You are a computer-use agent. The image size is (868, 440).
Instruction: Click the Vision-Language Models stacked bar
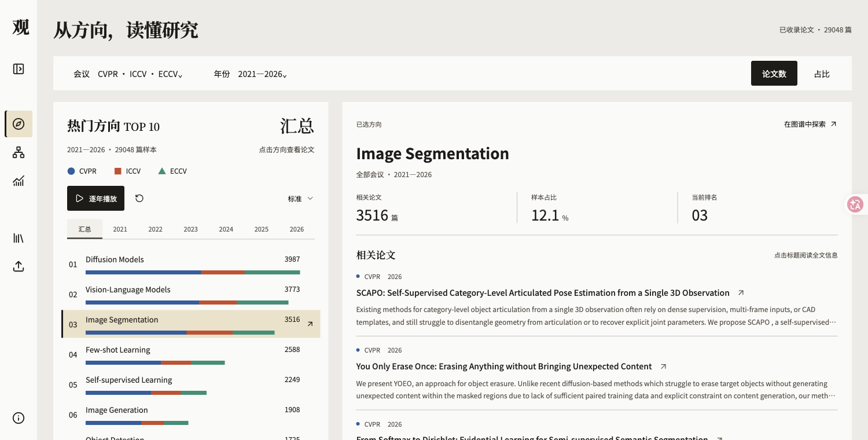(187, 302)
